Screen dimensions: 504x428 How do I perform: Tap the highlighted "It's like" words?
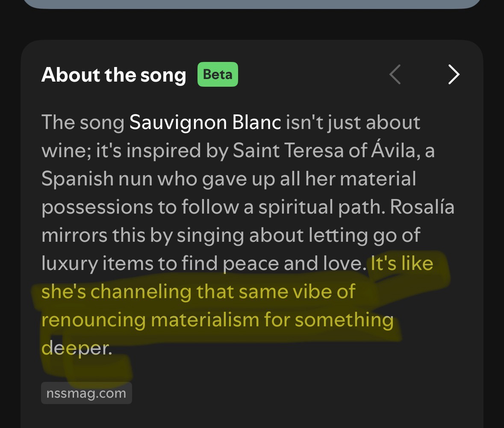(x=402, y=264)
